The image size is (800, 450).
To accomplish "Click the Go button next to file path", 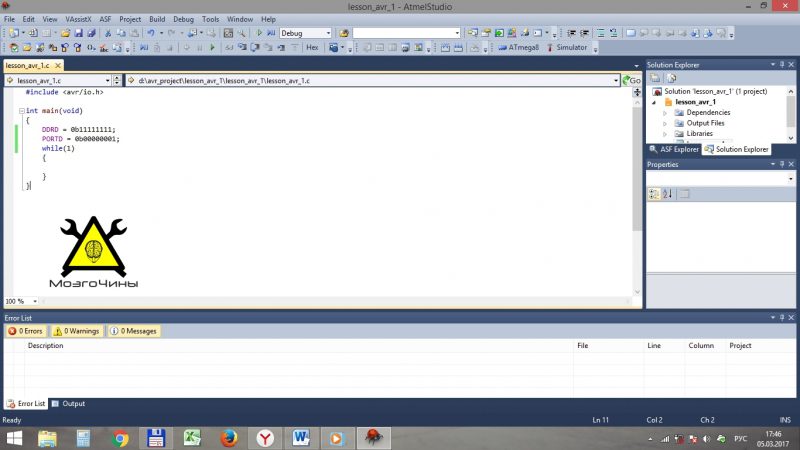I will [x=632, y=81].
